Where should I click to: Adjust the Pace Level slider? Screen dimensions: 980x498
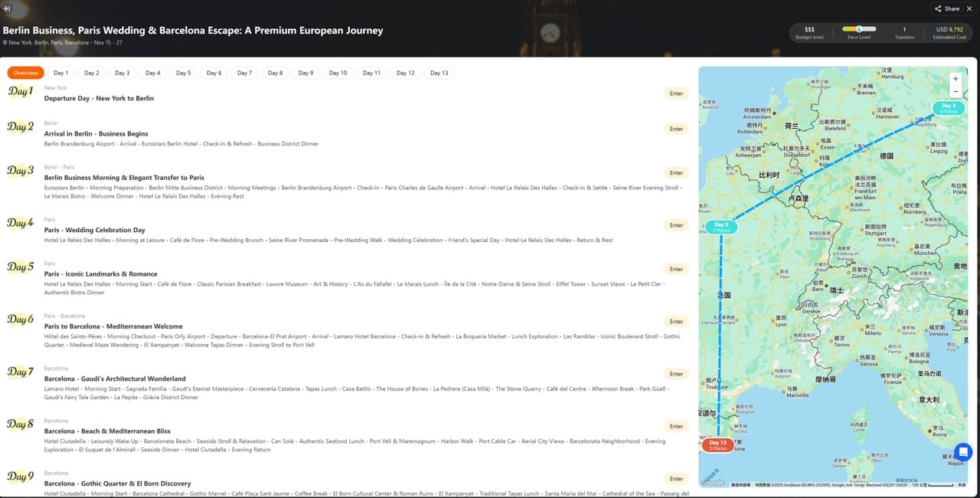coord(858,29)
